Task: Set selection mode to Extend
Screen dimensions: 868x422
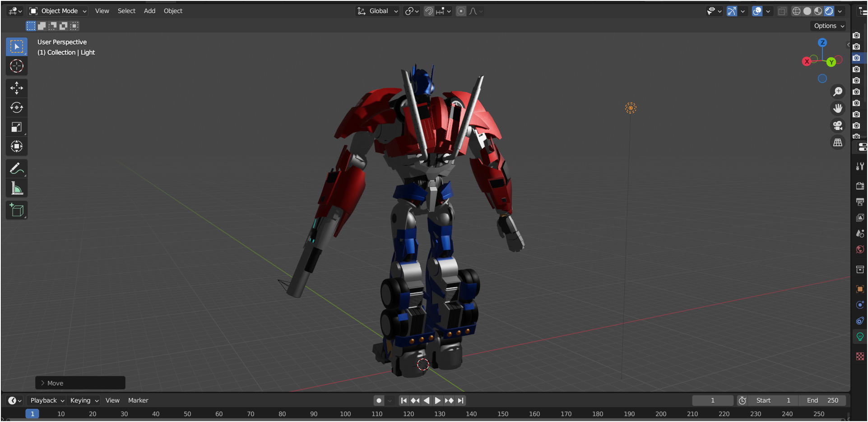Action: [x=42, y=26]
